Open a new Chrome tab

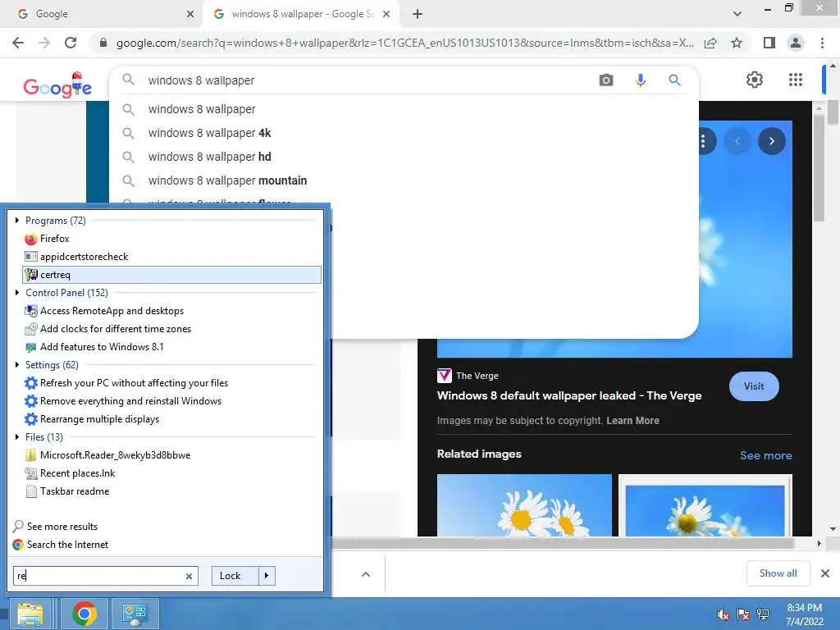coord(418,14)
